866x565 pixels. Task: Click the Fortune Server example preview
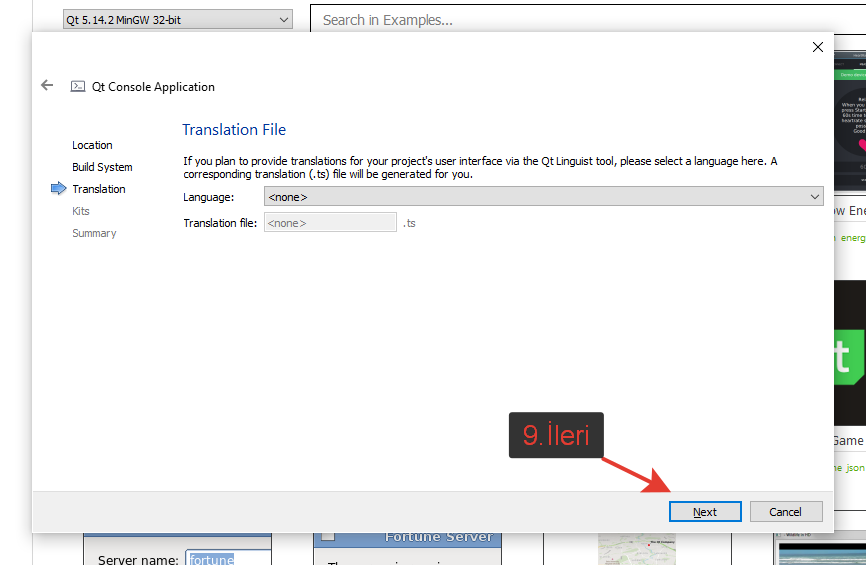[x=407, y=548]
